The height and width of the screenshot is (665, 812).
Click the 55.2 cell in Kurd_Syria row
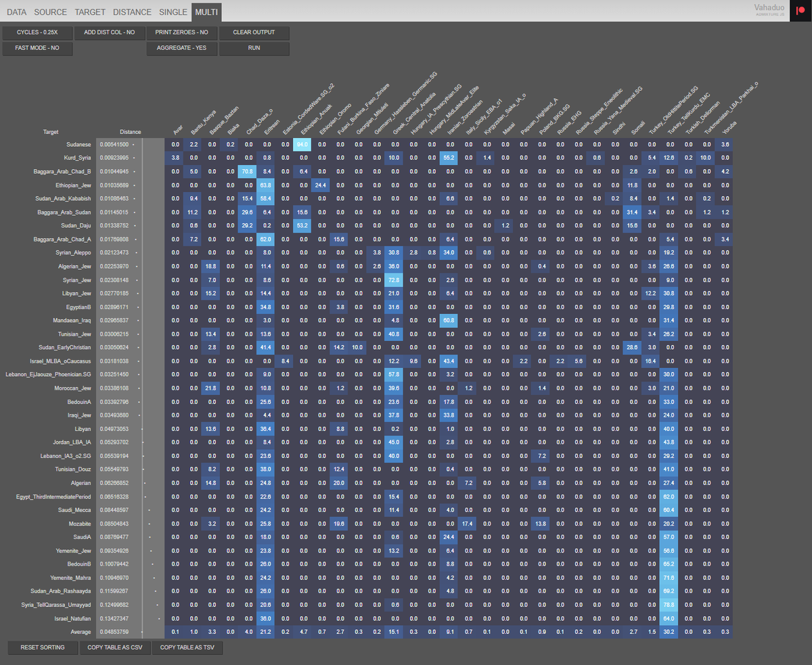[449, 158]
